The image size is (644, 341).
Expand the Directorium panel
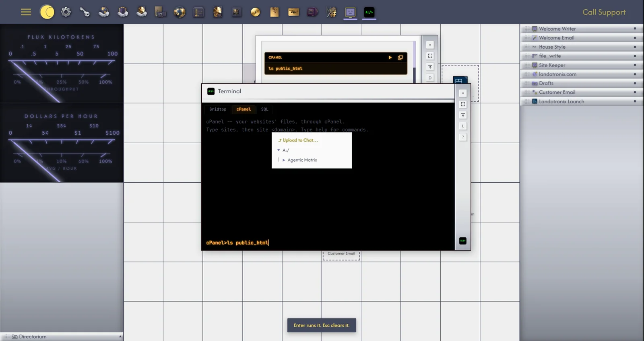pos(62,337)
